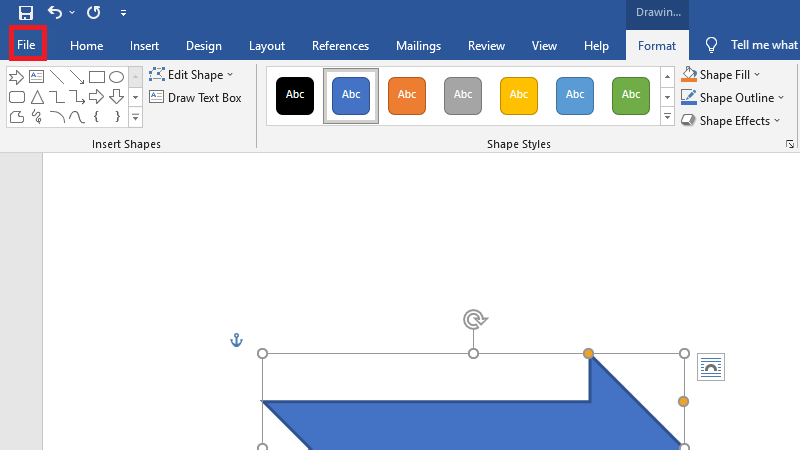
Task: Open the Shape Outline dropdown
Action: [728, 98]
